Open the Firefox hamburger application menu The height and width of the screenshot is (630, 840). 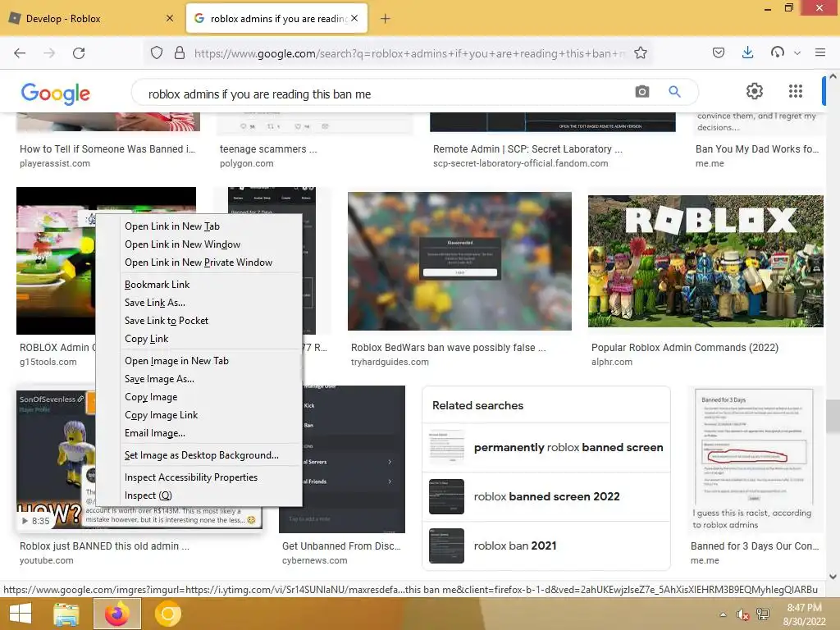(x=819, y=52)
